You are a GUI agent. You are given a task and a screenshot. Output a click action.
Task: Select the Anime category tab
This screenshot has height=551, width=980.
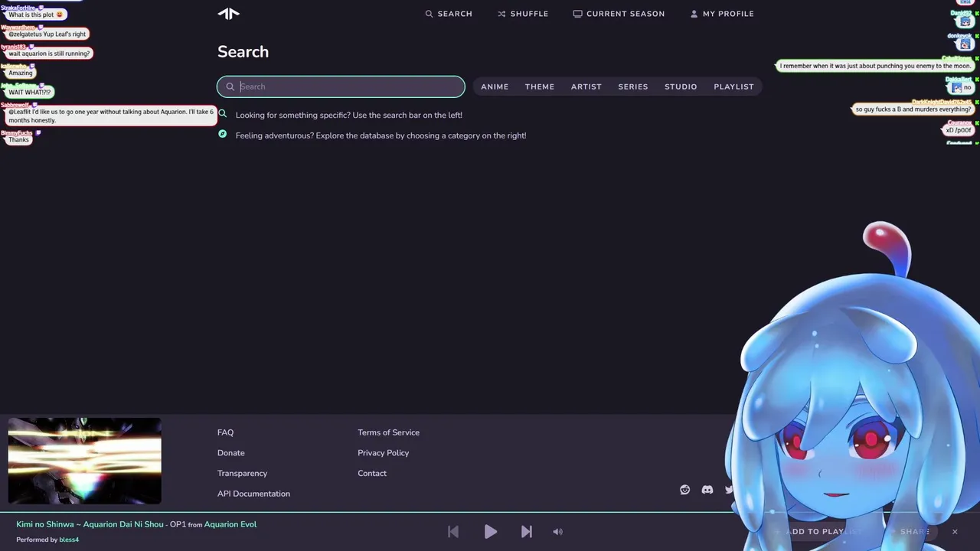pos(495,86)
